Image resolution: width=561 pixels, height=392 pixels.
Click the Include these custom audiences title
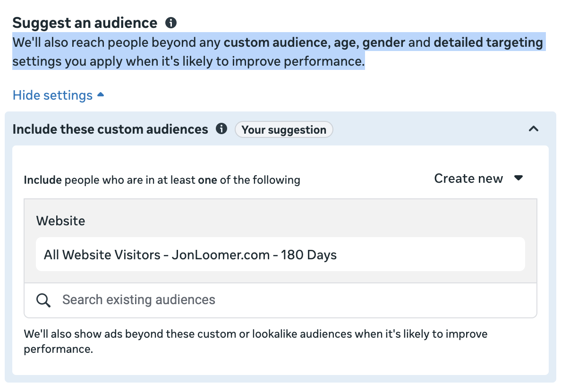point(110,129)
